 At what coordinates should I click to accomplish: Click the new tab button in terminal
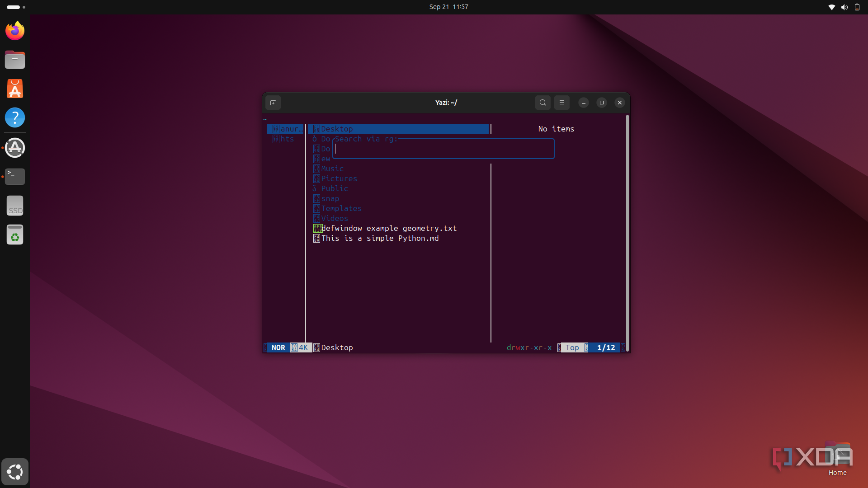[x=273, y=103]
